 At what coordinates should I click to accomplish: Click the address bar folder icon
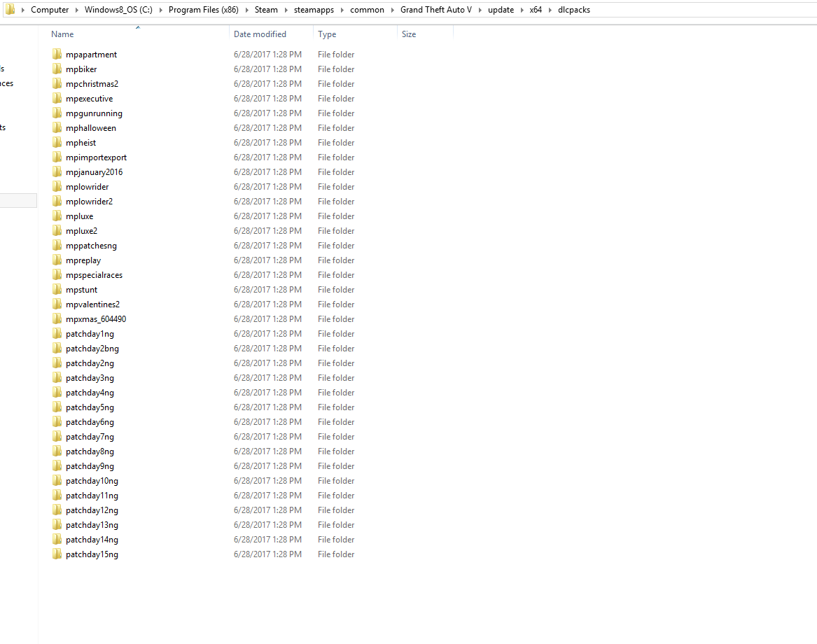[10, 9]
